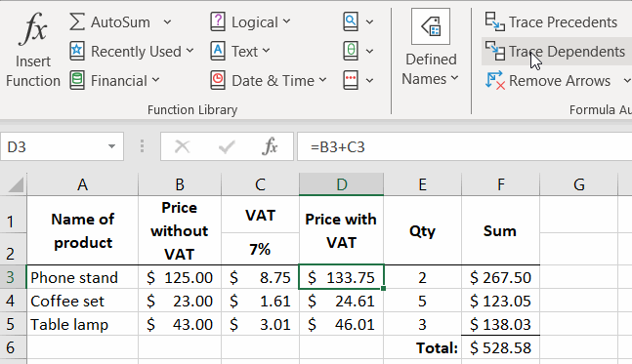Select the quantity cell showing 5
632x364 pixels.
[422, 301]
